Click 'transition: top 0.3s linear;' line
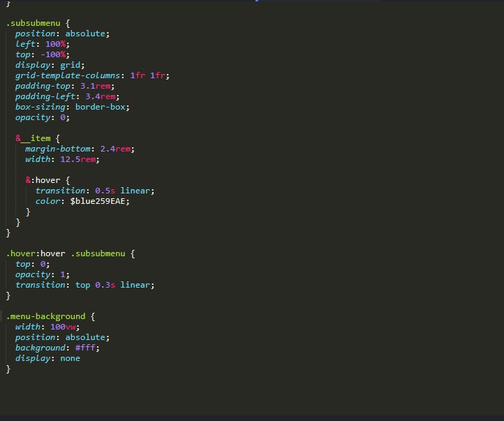 coord(85,285)
